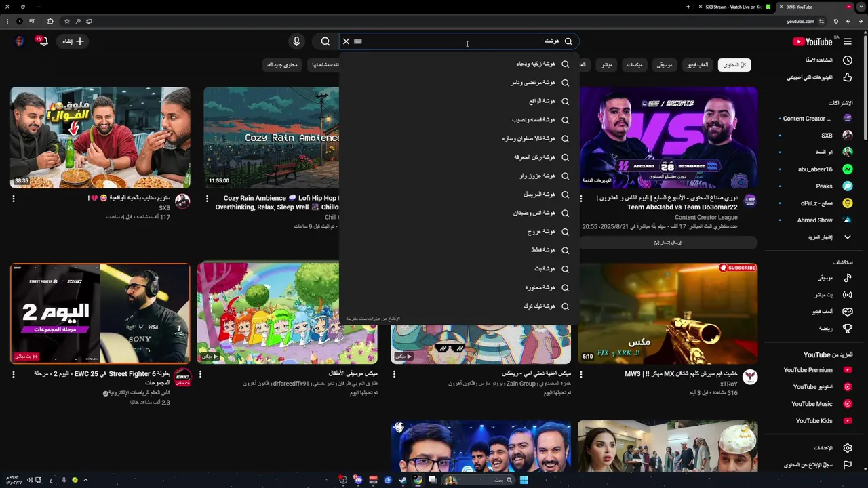868x488 pixels.
Task: Select suggestion هوشة تيك توك
Action: (x=460, y=306)
